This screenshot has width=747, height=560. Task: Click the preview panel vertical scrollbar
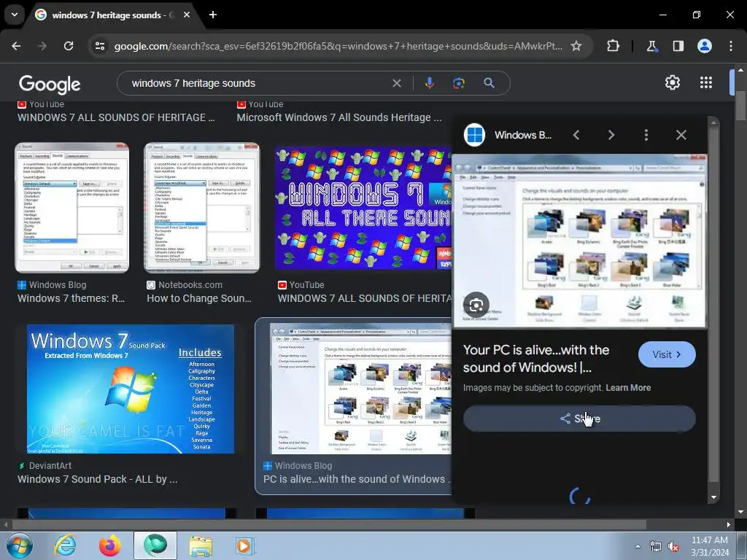713,305
